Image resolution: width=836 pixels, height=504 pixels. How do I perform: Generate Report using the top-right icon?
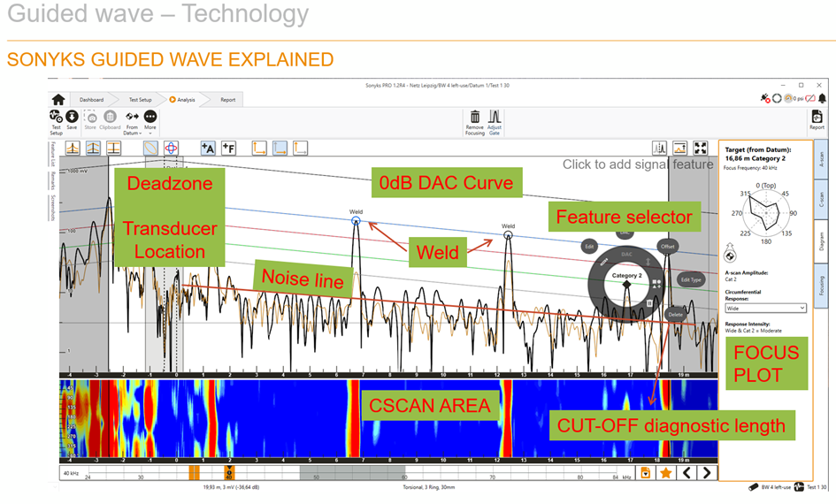(x=817, y=120)
